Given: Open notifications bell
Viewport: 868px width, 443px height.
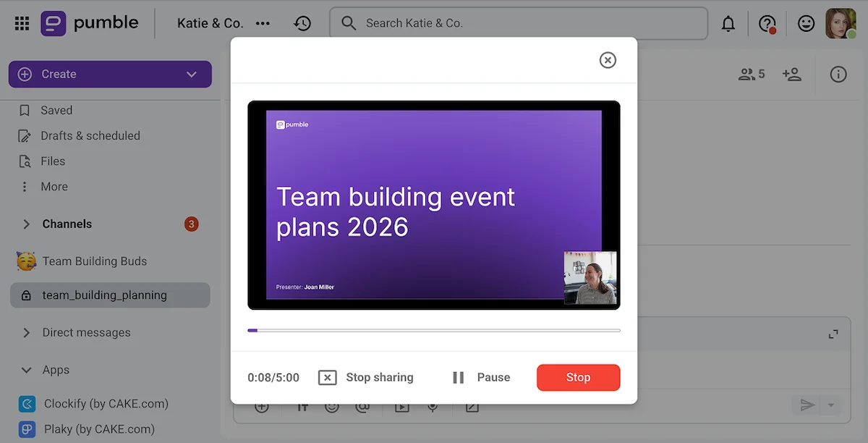Looking at the screenshot, I should (728, 24).
